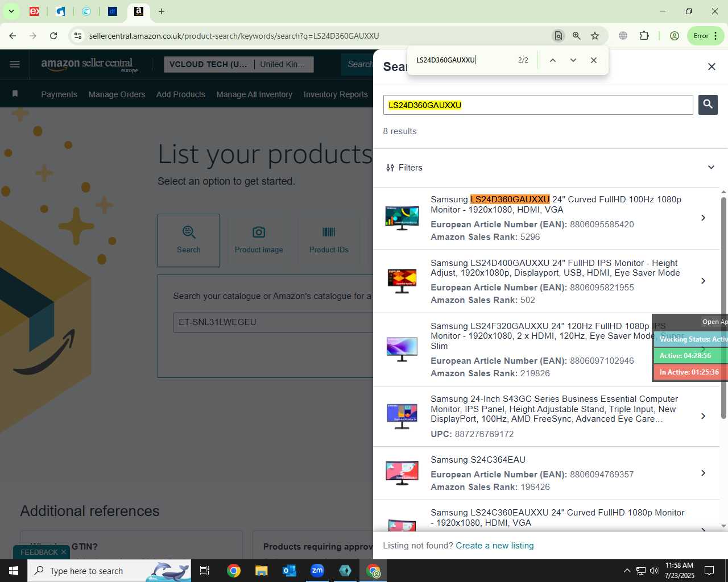Click the Create a new listing link
Viewport: 728px width, 582px height.
tap(495, 546)
